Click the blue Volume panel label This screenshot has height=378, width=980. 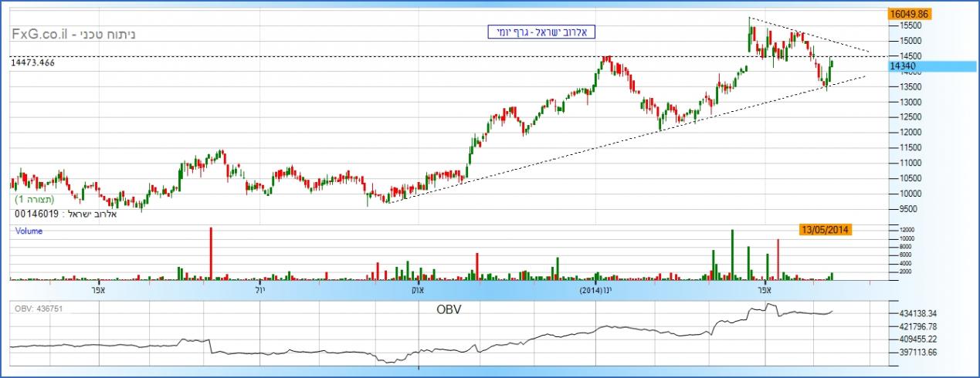pyautogui.click(x=29, y=231)
